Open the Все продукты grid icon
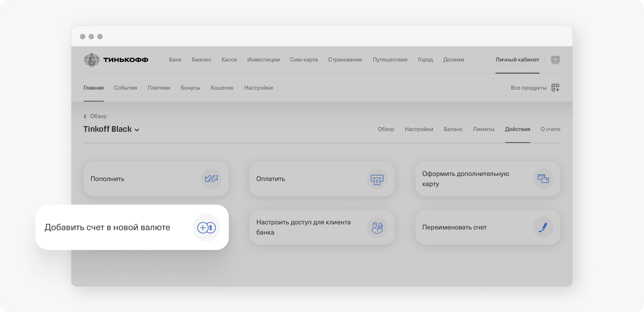 (x=555, y=88)
